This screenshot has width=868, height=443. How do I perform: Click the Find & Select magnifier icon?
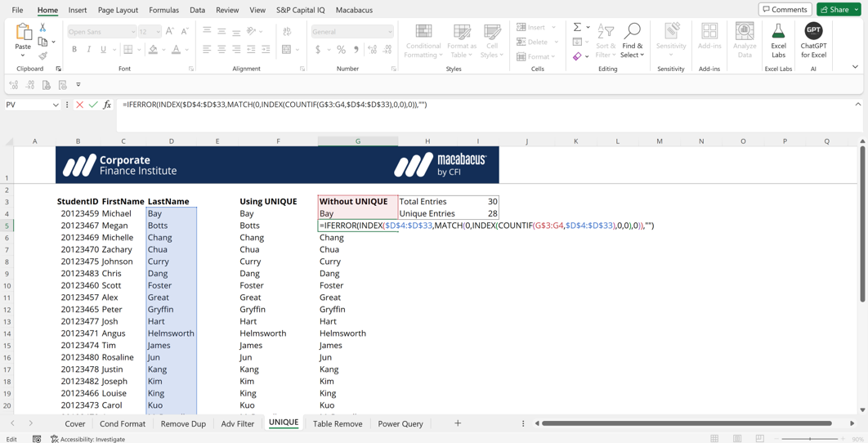[x=632, y=32]
